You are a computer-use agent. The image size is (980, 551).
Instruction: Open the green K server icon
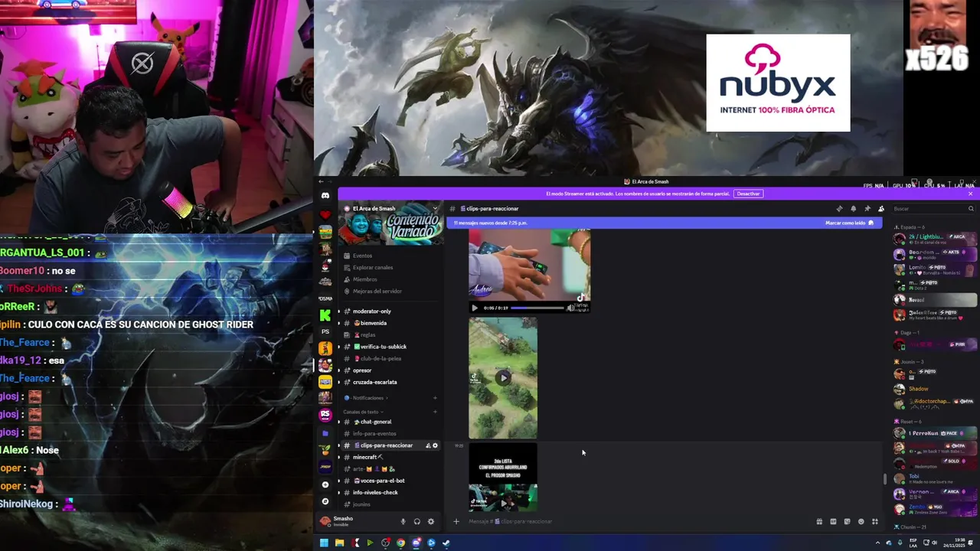325,315
